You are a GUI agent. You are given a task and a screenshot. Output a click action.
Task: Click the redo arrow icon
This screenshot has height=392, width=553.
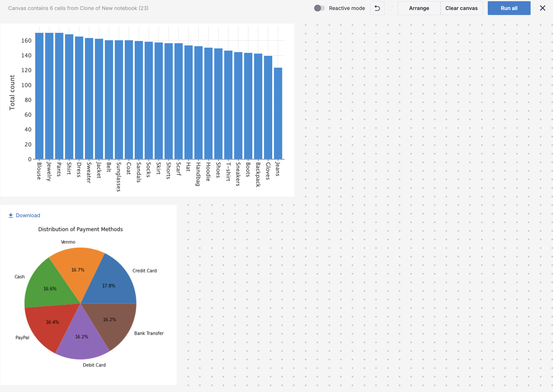(391, 8)
